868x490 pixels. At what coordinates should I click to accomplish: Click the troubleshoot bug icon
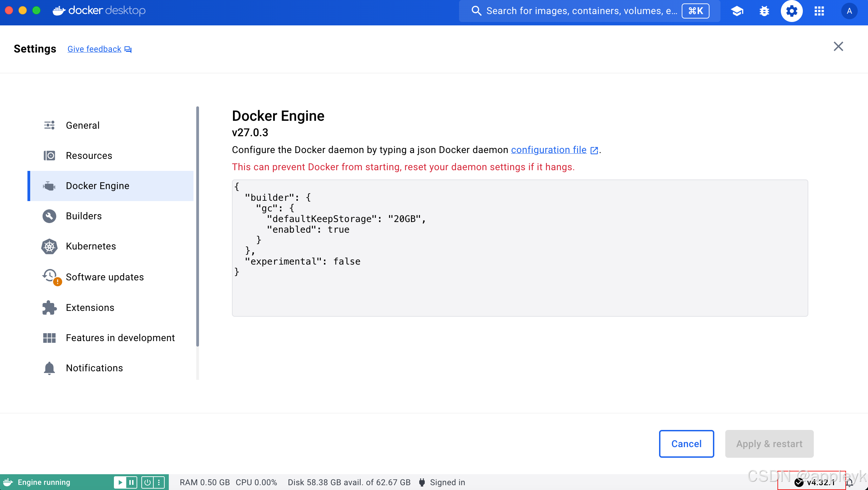(764, 11)
